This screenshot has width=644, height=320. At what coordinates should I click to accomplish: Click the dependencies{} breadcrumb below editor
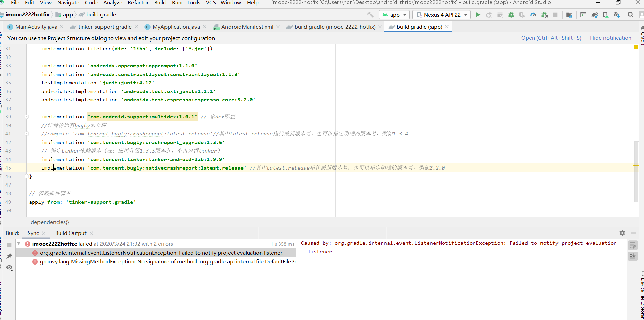click(50, 222)
